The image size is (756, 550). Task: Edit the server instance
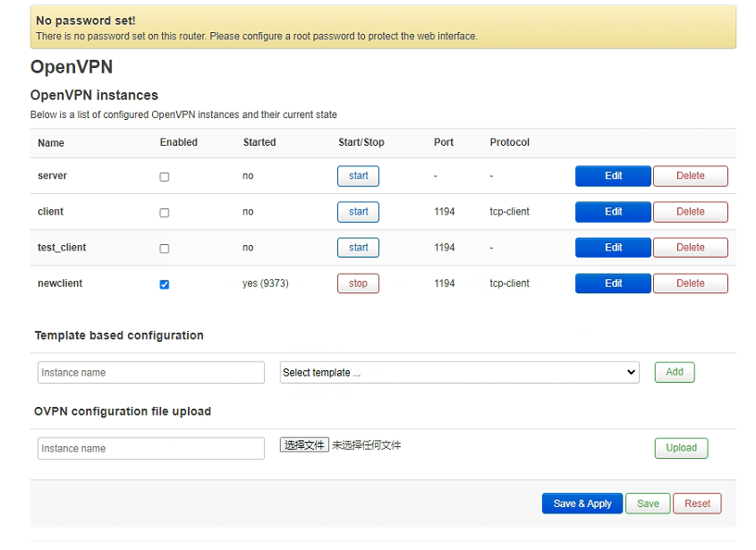click(613, 176)
